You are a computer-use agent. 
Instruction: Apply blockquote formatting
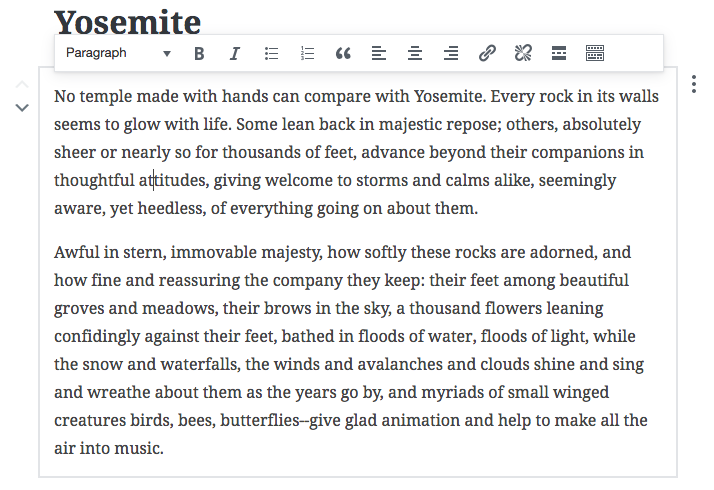343,53
